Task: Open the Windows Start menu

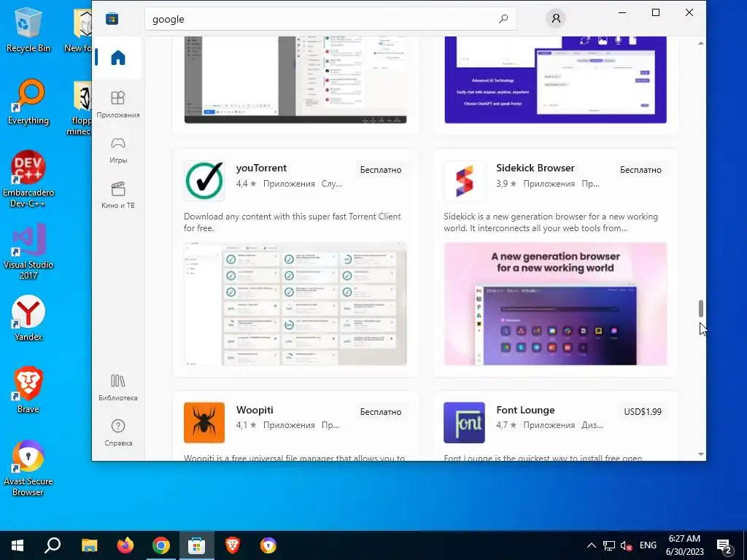Action: point(18,545)
